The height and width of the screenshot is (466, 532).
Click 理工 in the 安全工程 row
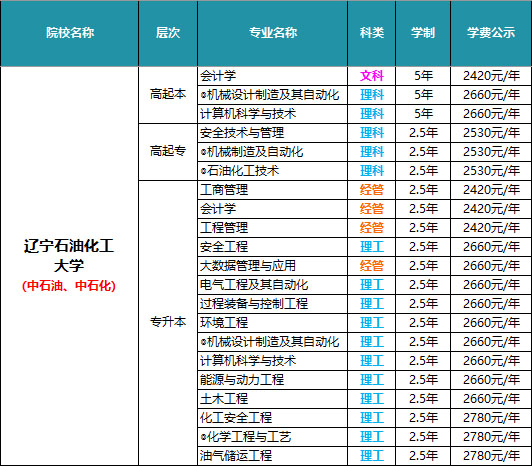(x=372, y=247)
